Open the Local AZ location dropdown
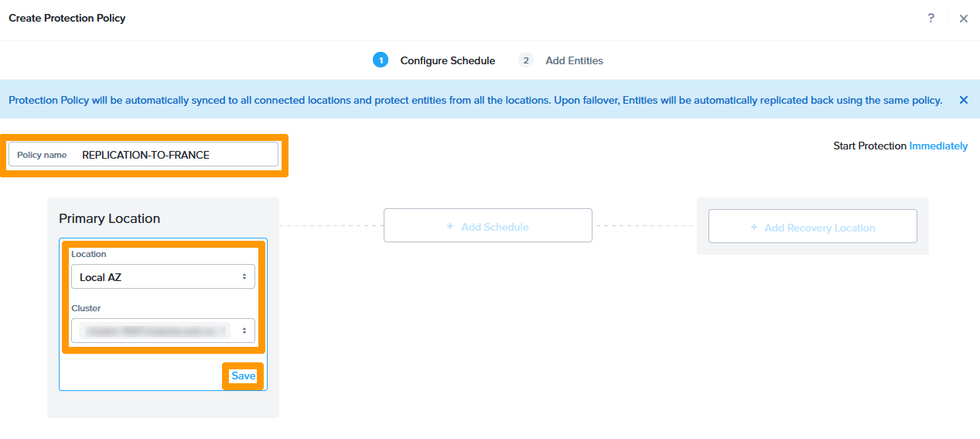 coord(162,276)
